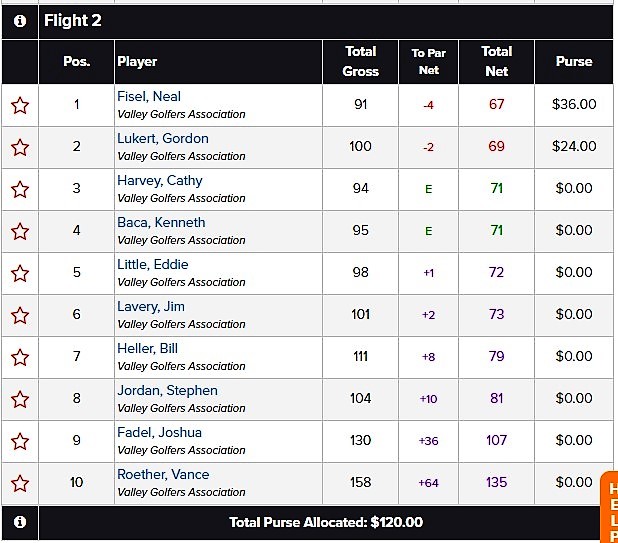Sort by the Total Gross column header
Image resolution: width=618 pixels, height=543 pixels.
(360, 62)
